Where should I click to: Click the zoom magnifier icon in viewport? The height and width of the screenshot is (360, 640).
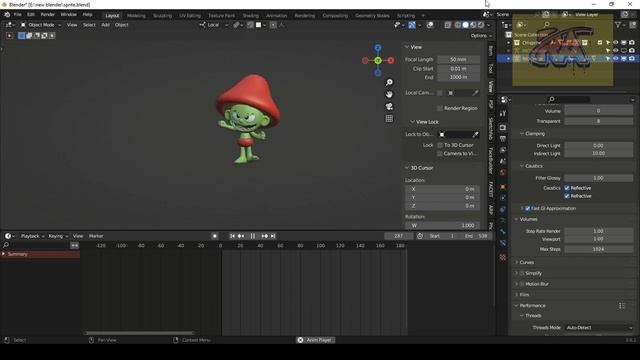[x=389, y=82]
